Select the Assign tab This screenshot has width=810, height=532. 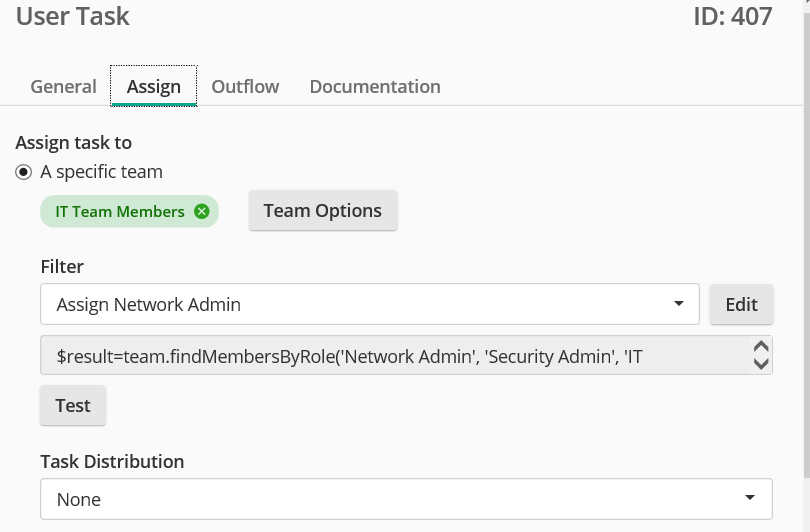tap(154, 86)
